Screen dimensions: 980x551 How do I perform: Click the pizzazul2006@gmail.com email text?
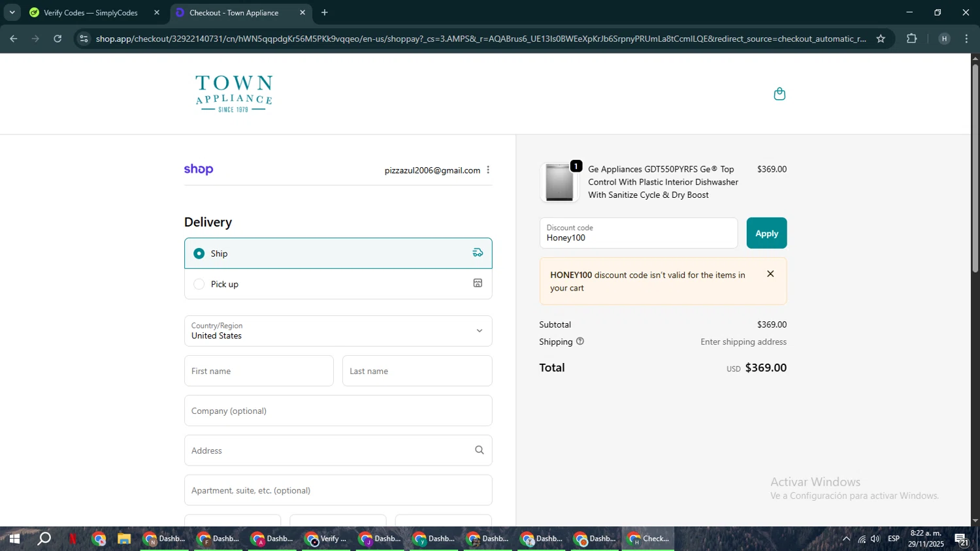tap(433, 170)
